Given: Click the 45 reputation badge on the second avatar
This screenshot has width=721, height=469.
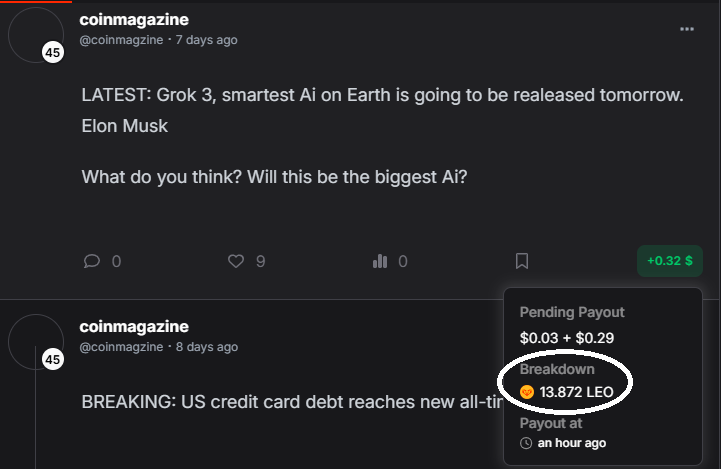Looking at the screenshot, I should click(x=53, y=360).
